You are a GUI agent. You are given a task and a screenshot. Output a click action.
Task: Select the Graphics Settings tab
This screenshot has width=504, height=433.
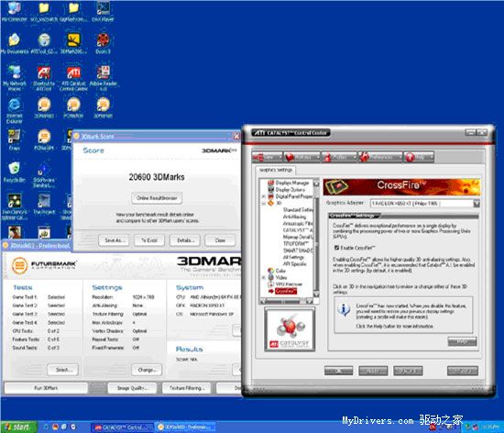276,170
